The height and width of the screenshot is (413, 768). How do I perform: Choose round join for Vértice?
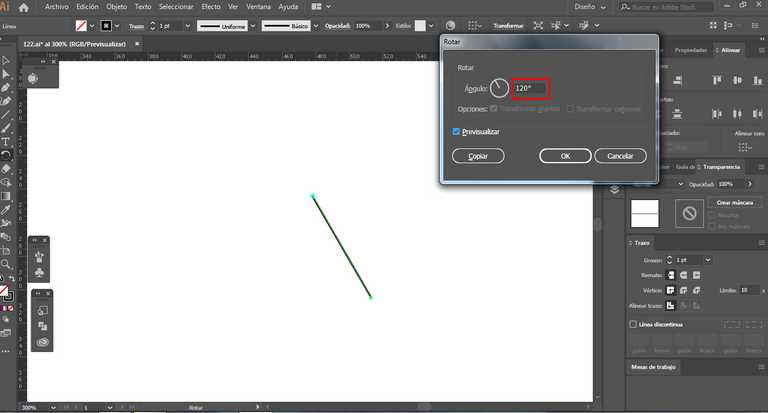pyautogui.click(x=684, y=290)
